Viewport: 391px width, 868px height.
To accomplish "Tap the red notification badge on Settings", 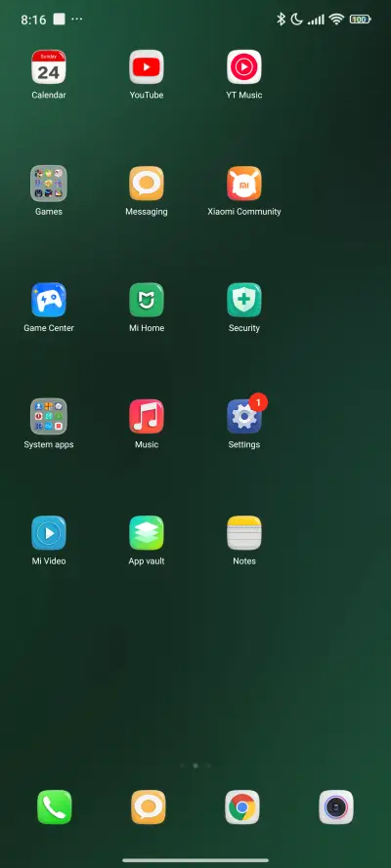I will coord(258,402).
